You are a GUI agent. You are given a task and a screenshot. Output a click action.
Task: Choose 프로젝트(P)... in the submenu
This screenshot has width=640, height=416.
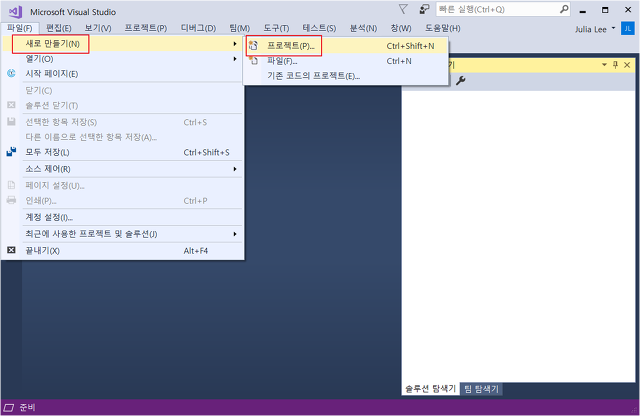[x=346, y=46]
